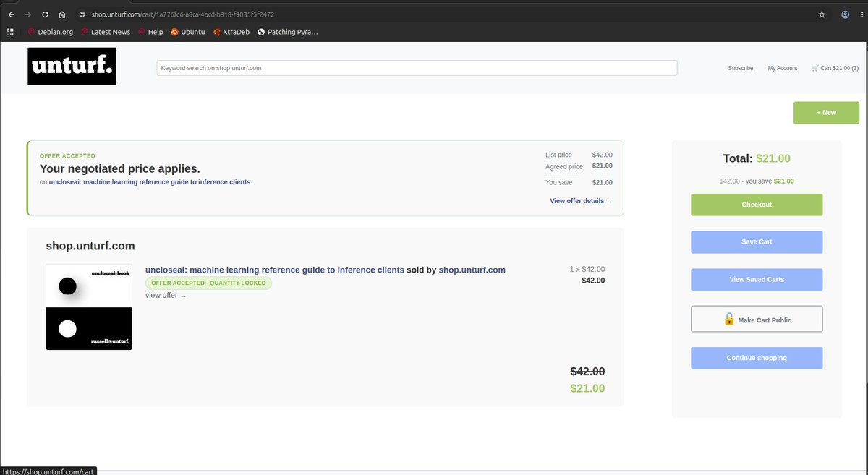Open the apps grid in bookmarks bar

10,32
